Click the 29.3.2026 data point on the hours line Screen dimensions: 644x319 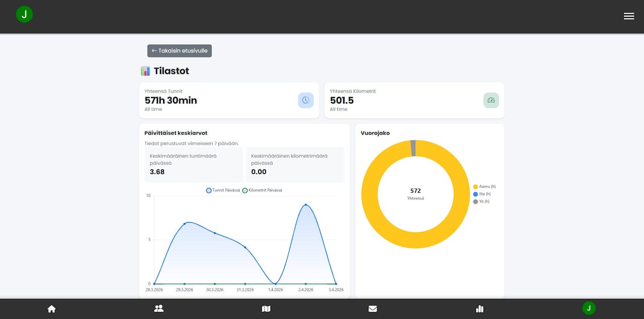(x=185, y=224)
